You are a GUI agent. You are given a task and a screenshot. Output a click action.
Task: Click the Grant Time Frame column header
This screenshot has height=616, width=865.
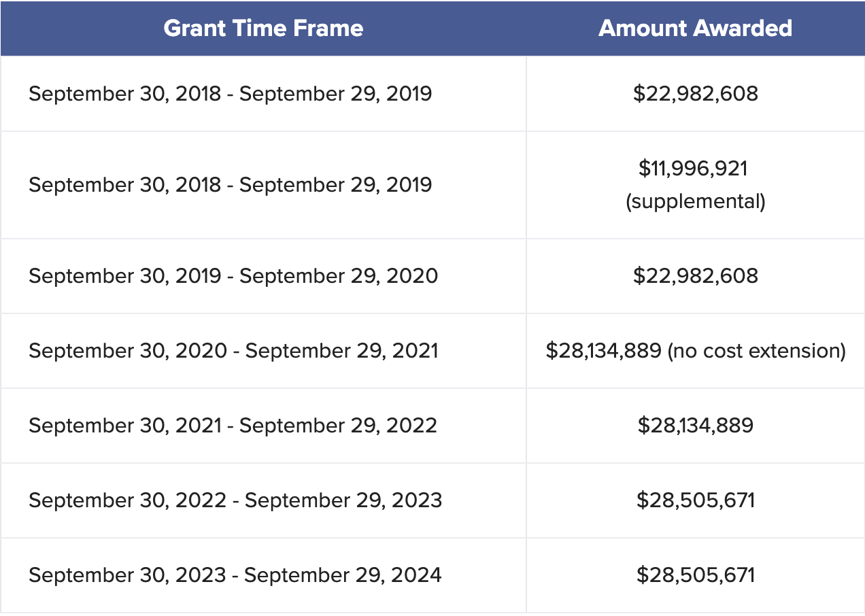tap(263, 29)
